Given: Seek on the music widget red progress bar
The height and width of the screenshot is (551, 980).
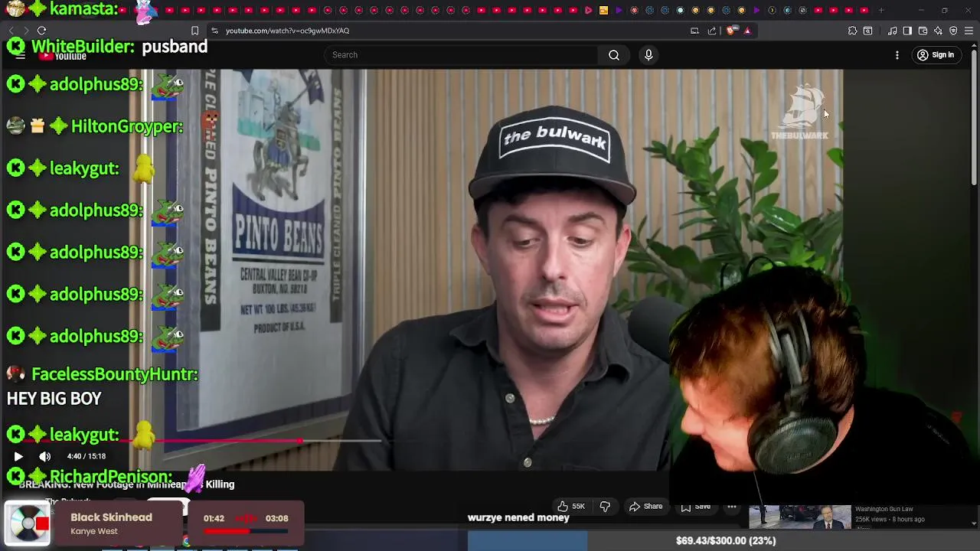Looking at the screenshot, I should point(247,530).
